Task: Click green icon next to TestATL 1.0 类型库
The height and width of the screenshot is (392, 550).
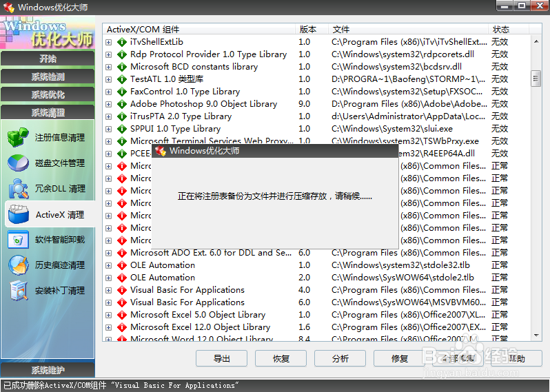Action: point(122,79)
